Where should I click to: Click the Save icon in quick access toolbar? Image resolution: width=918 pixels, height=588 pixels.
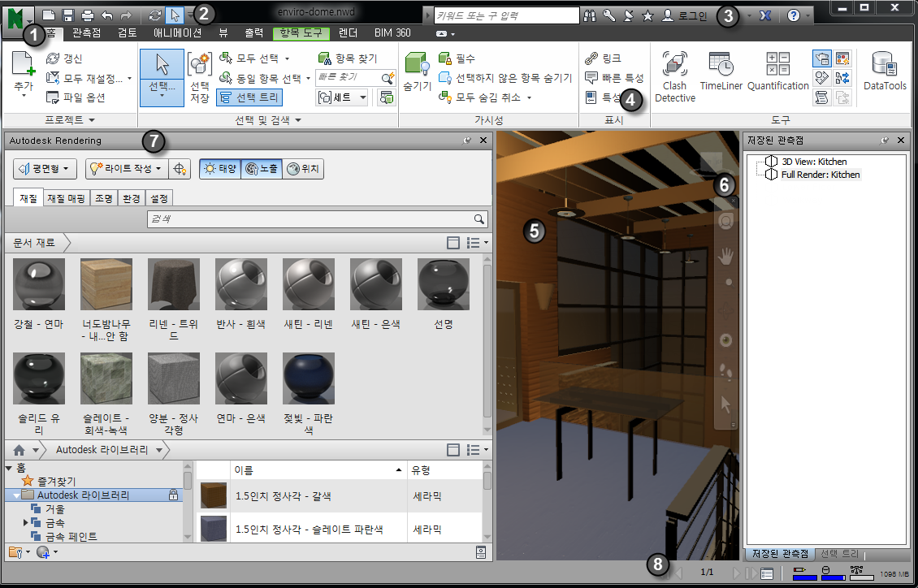68,15
